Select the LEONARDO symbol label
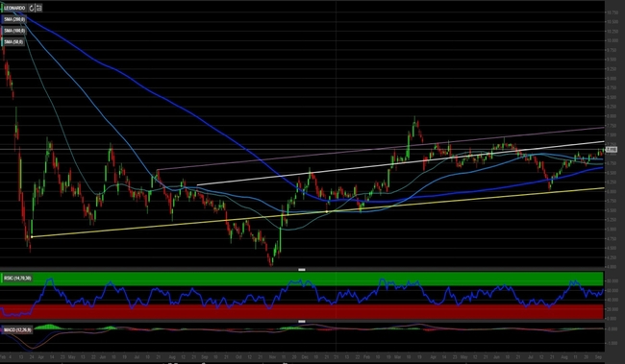The height and width of the screenshot is (364, 625). [x=14, y=8]
